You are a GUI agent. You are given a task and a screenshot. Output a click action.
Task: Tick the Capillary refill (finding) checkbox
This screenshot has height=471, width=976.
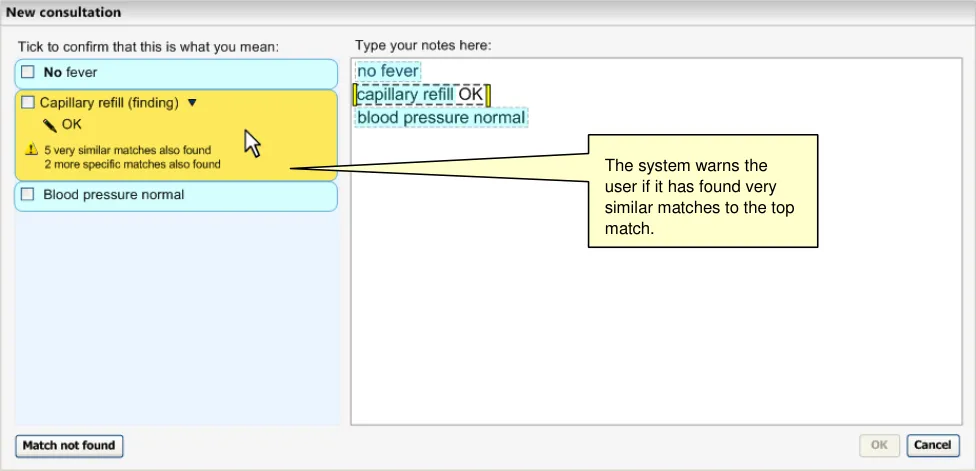[x=28, y=103]
